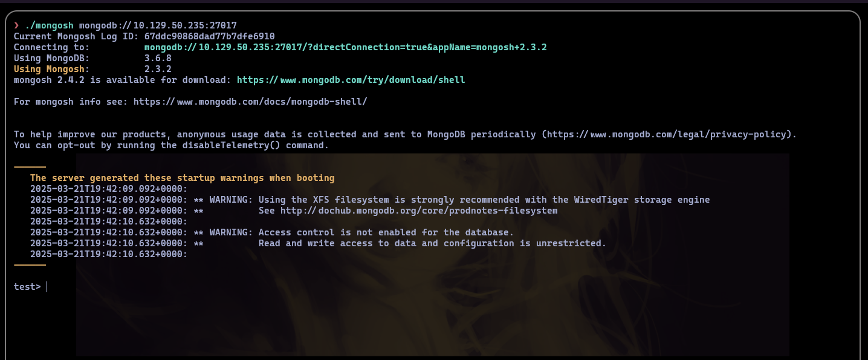Click the lower orange separator line

click(30, 264)
